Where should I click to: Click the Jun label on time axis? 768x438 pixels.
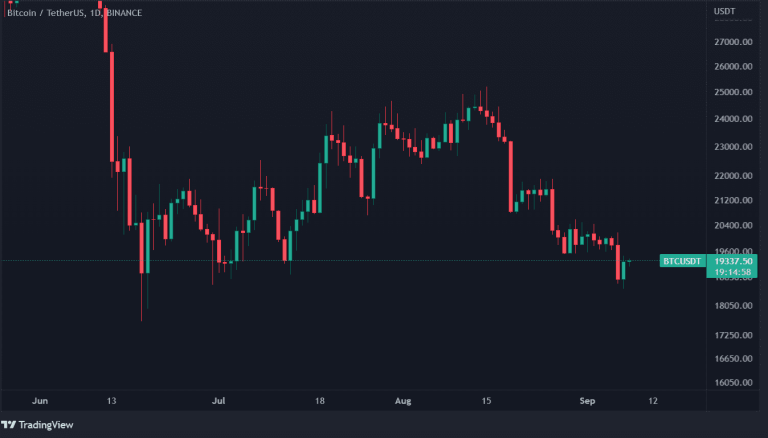(40, 399)
